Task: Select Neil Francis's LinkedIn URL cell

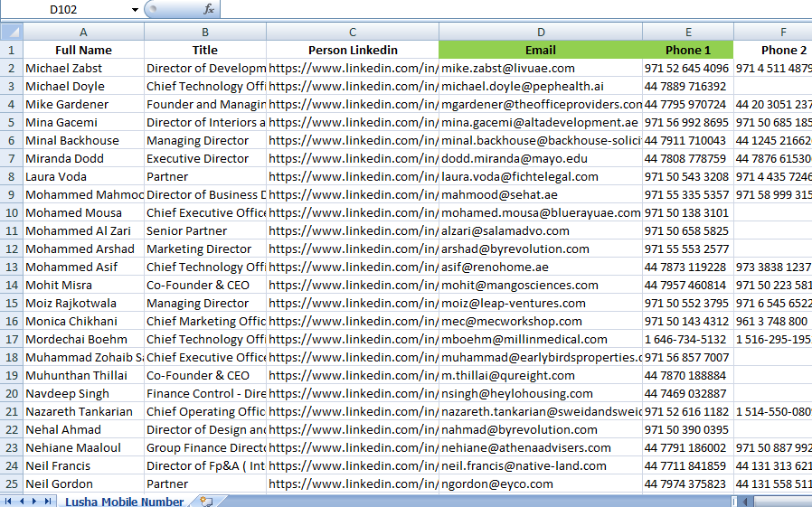Action: pos(353,465)
